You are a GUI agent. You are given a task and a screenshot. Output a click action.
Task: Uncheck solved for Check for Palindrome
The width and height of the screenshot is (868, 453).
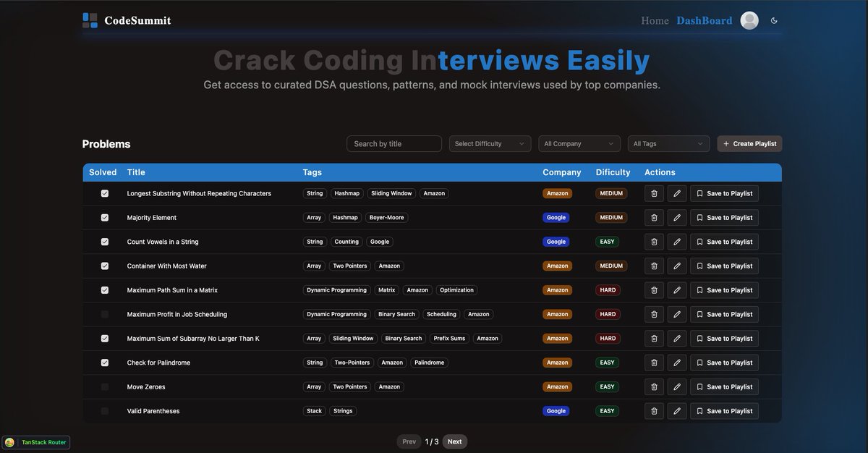click(105, 363)
